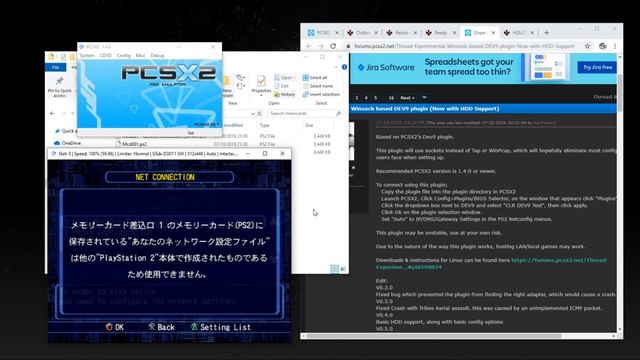Open the Config menu in PCSX2
The image size is (640, 360).
click(x=123, y=56)
